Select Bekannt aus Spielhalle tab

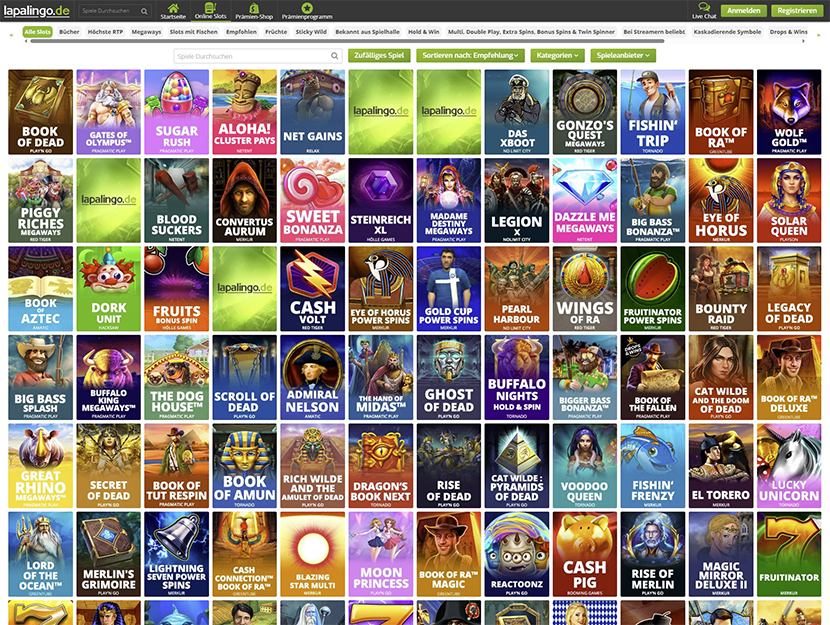click(367, 32)
